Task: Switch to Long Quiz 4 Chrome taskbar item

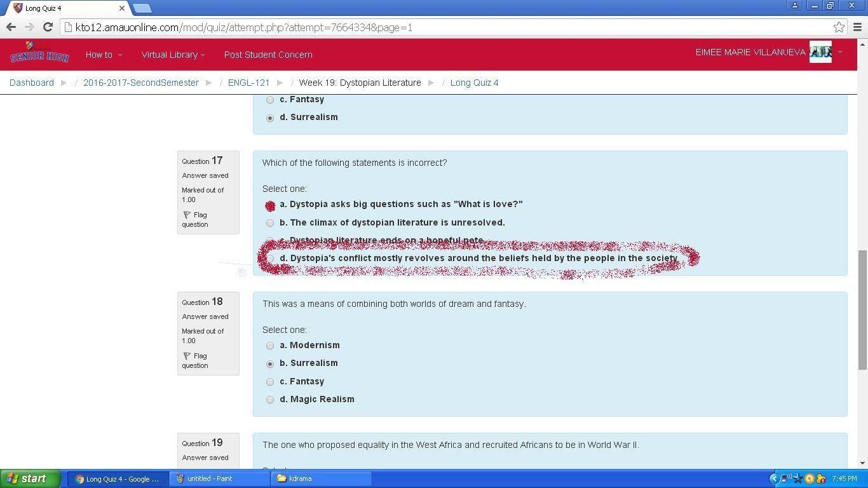Action: click(118, 478)
